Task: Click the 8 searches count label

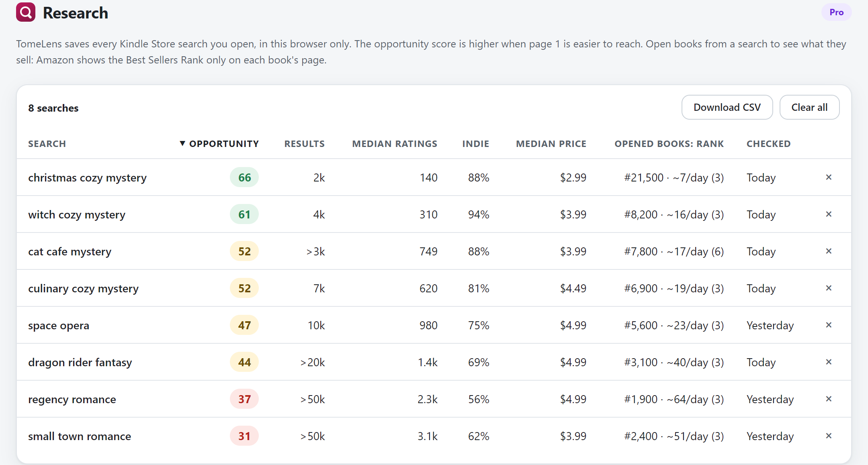Action: [x=53, y=108]
